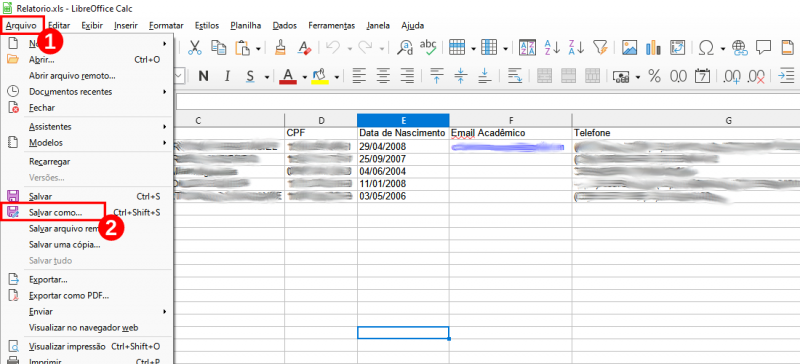The width and height of the screenshot is (800, 364).
Task: Click the Spelling check abc icon
Action: click(428, 47)
